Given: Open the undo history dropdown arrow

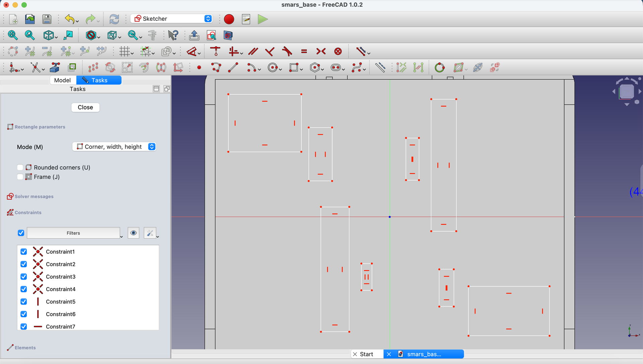Looking at the screenshot, I should (x=77, y=21).
